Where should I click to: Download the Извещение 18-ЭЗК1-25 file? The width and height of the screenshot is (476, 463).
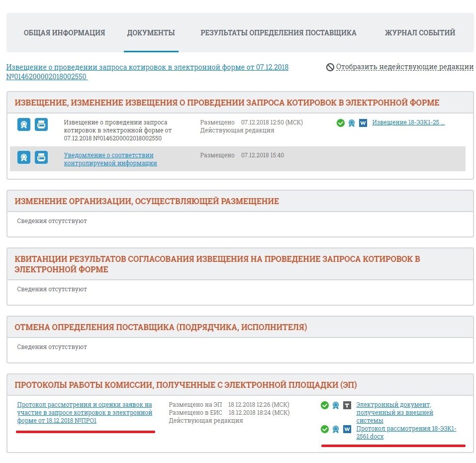tap(408, 122)
